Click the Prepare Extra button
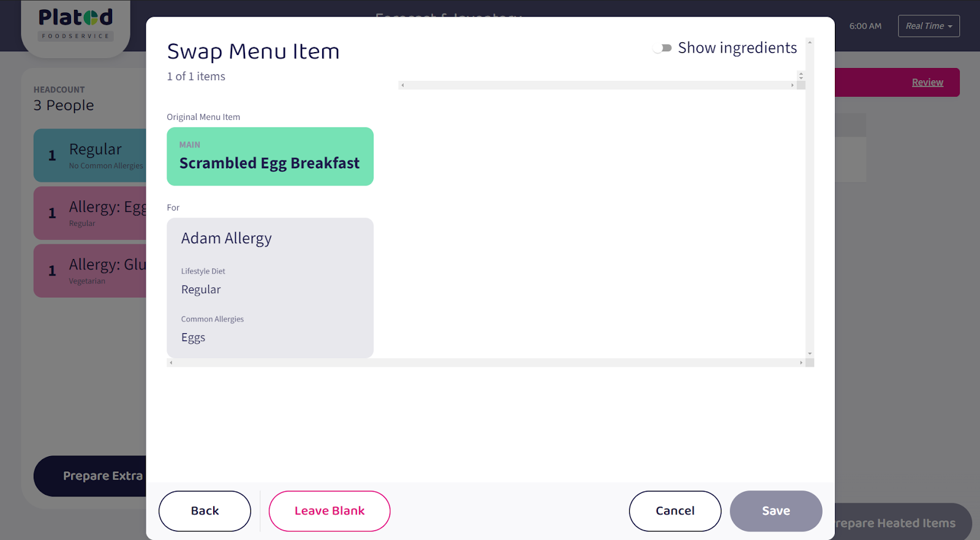Image resolution: width=980 pixels, height=540 pixels. tap(90, 476)
